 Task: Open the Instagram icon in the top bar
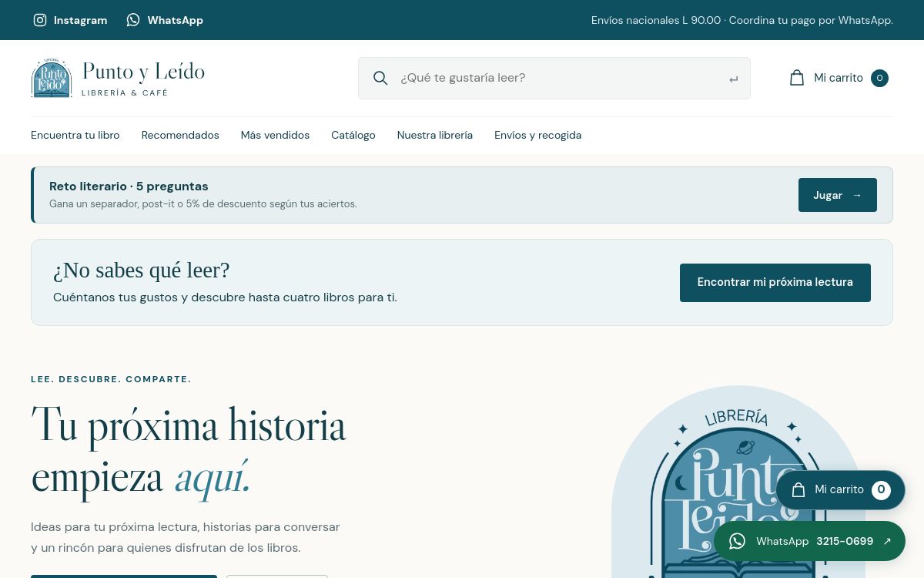[40, 20]
